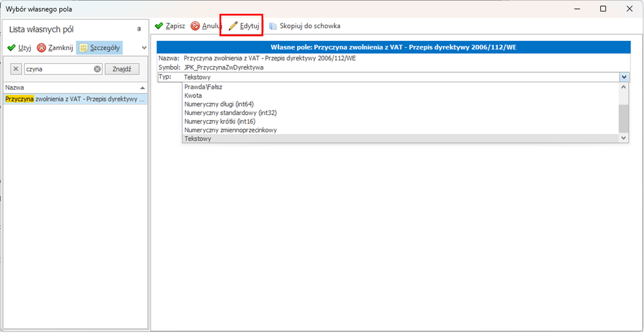
Task: Click the search field containing 'czyna'
Action: pos(58,69)
